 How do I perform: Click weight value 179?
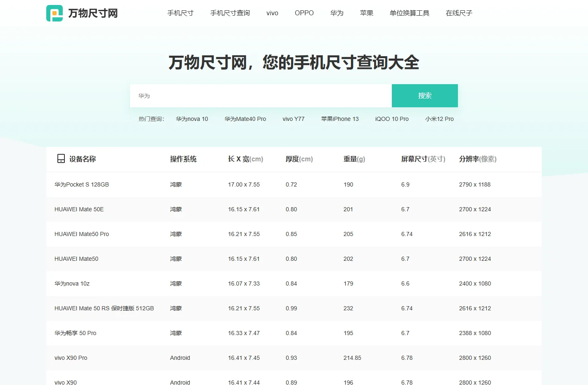(x=349, y=283)
